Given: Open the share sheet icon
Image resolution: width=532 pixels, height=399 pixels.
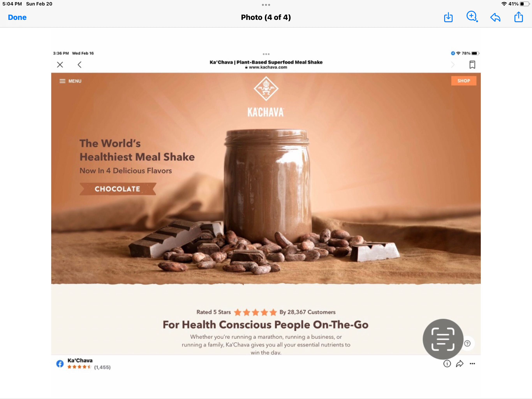Looking at the screenshot, I should 519,17.
